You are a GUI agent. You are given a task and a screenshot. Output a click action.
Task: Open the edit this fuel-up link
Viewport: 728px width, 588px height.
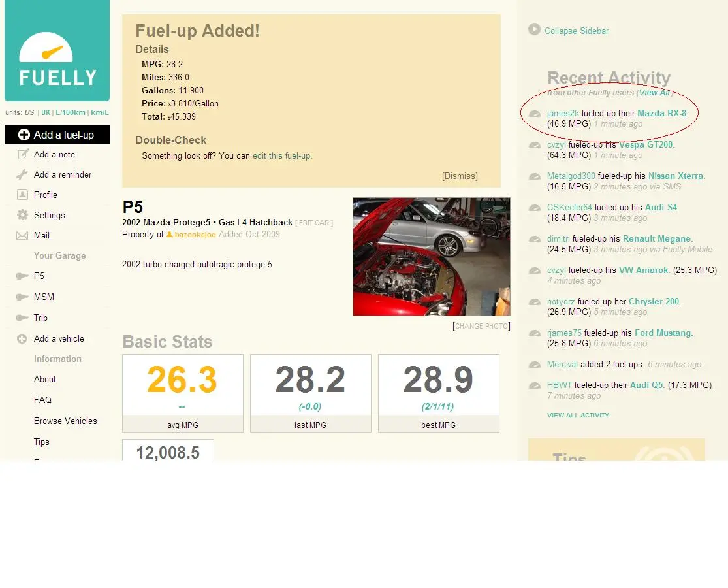(x=282, y=156)
